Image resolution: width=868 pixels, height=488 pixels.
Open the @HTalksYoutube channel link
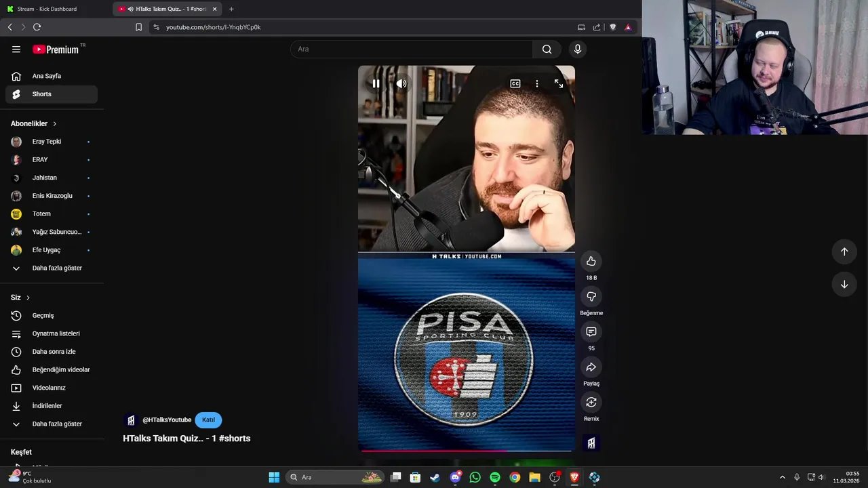[167, 420]
